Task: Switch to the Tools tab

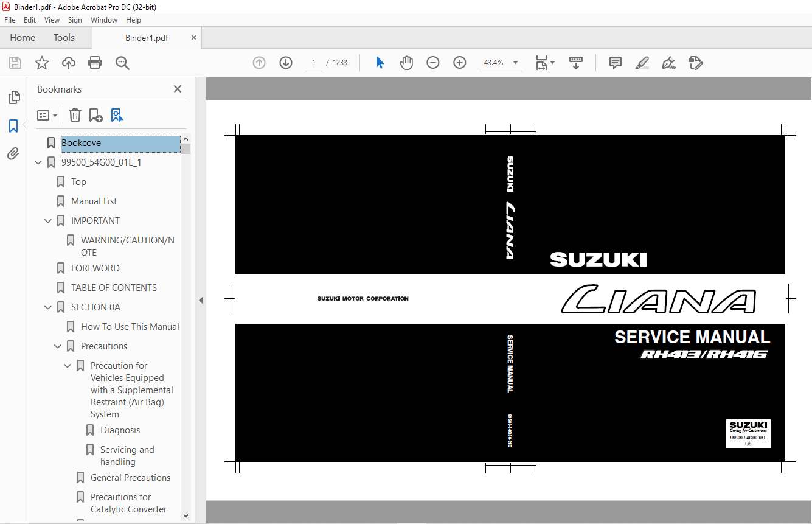Action: 64,38
